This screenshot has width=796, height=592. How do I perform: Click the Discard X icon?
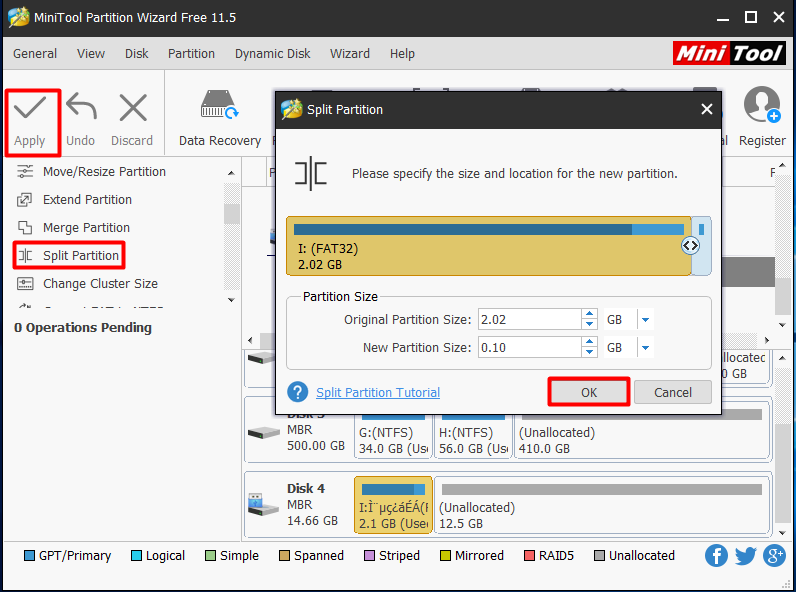point(133,108)
